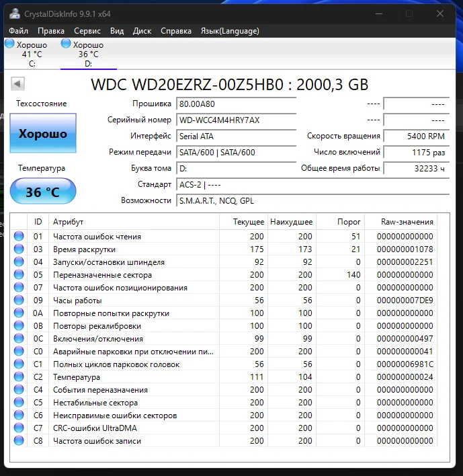Screen dimensions: 463x476
Task: Open the Вид menu
Action: click(117, 31)
